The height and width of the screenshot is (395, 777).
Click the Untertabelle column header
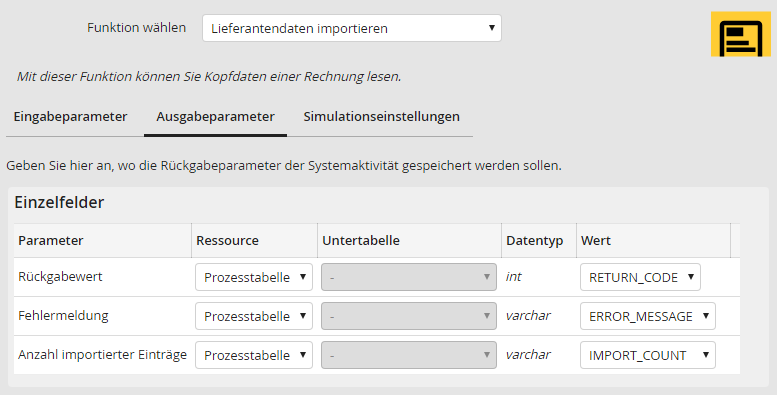point(361,240)
